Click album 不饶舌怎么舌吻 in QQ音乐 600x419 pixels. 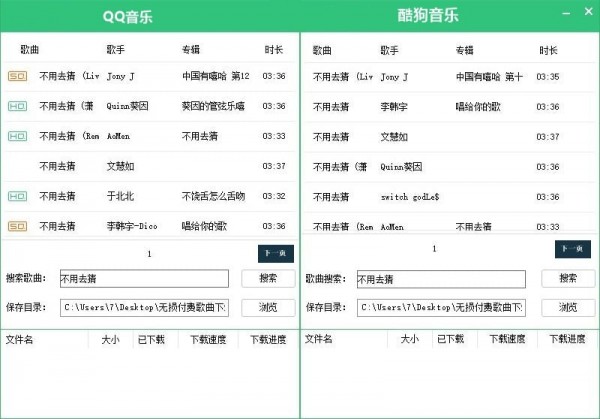point(213,196)
